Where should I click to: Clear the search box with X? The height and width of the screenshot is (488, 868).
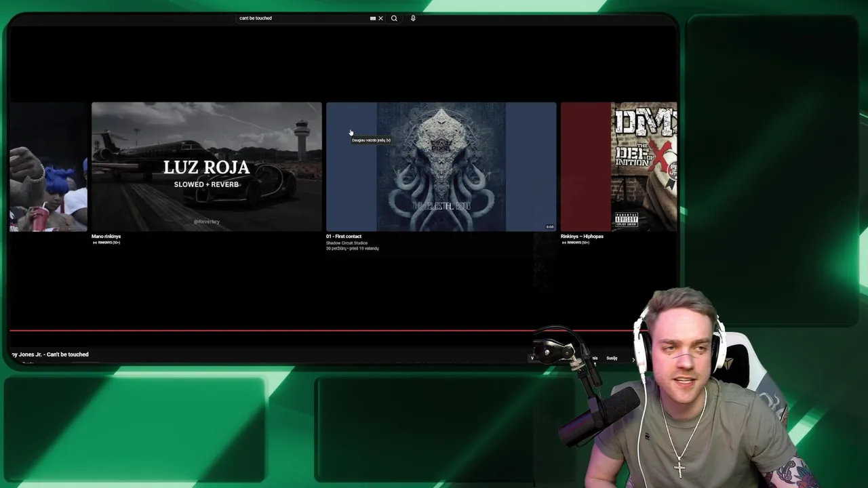pos(380,18)
